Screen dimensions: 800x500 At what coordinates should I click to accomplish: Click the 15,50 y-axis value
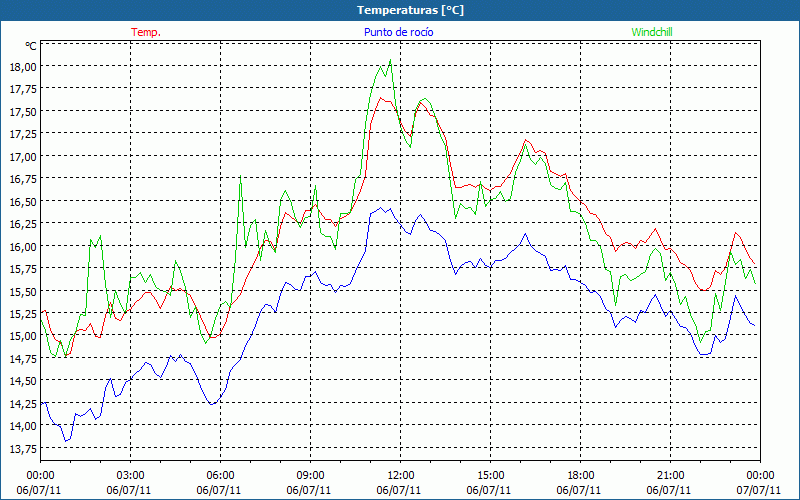pos(23,291)
